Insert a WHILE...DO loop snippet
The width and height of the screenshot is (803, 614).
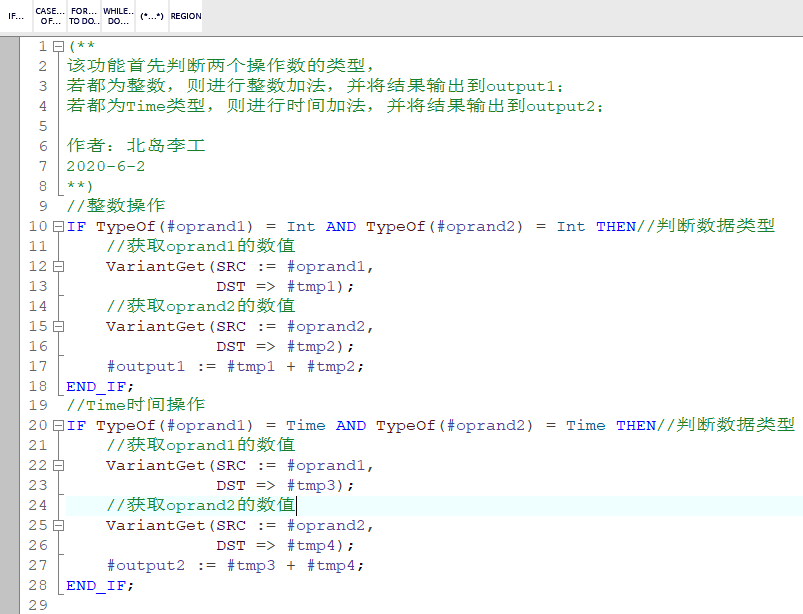click(x=117, y=16)
